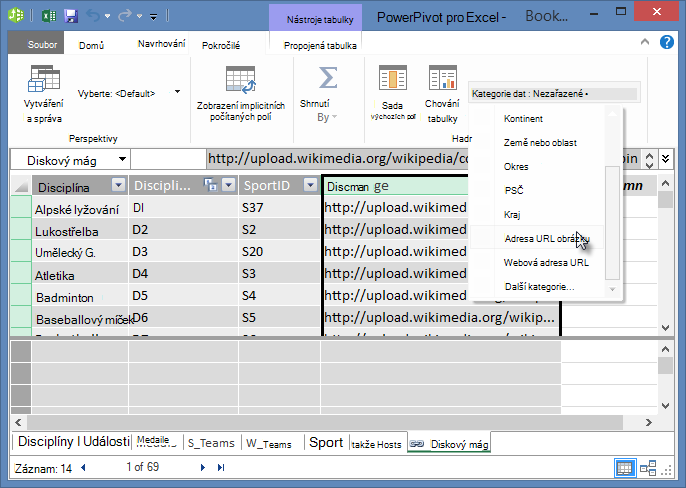686x488 pixels.
Task: Go to previous record arrow
Action: pos(83,467)
